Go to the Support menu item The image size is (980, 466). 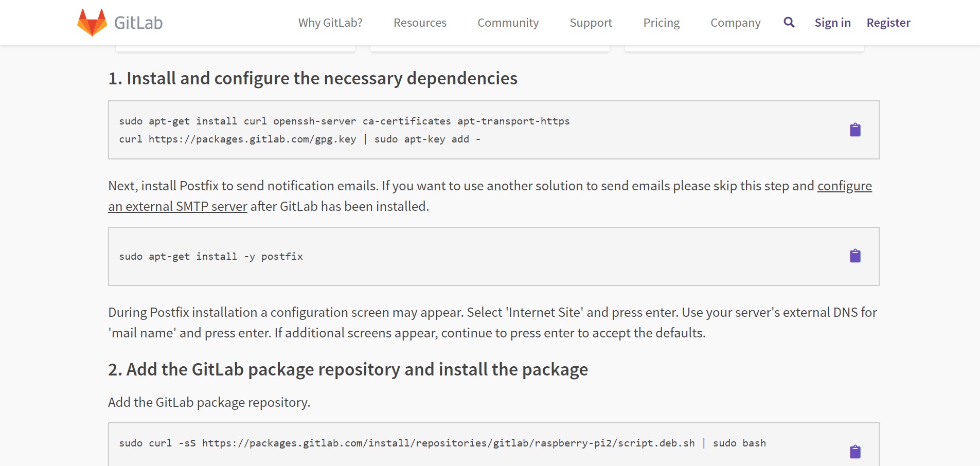(x=591, y=23)
